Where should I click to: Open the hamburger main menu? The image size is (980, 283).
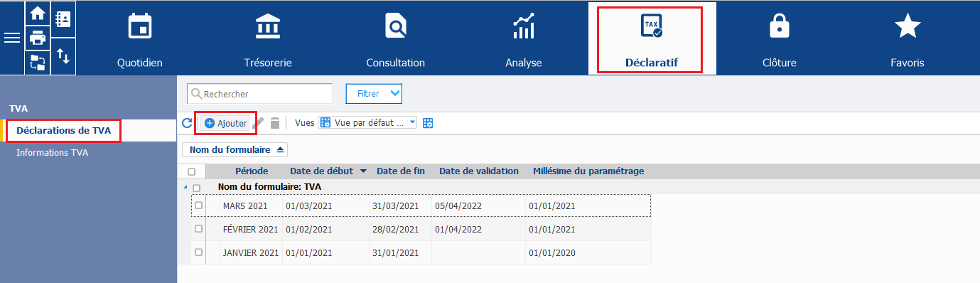pos(12,38)
